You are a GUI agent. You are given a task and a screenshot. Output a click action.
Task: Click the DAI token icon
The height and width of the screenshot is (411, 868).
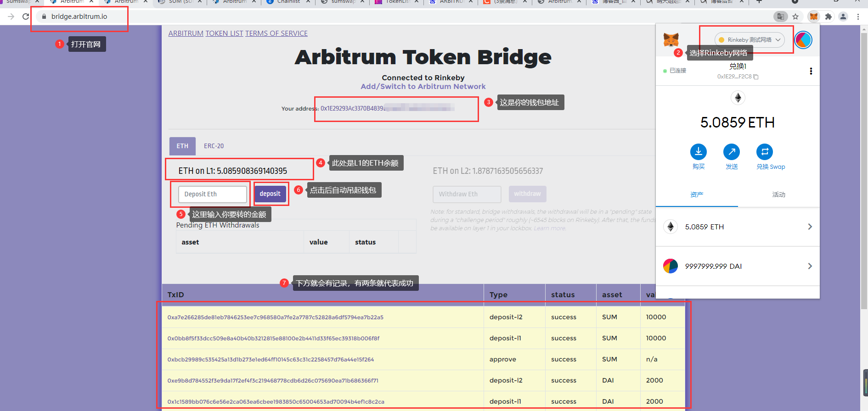point(671,266)
